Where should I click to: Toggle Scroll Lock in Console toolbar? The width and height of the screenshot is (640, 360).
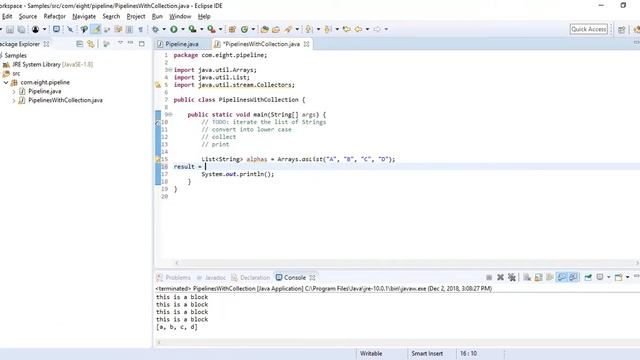point(538,278)
